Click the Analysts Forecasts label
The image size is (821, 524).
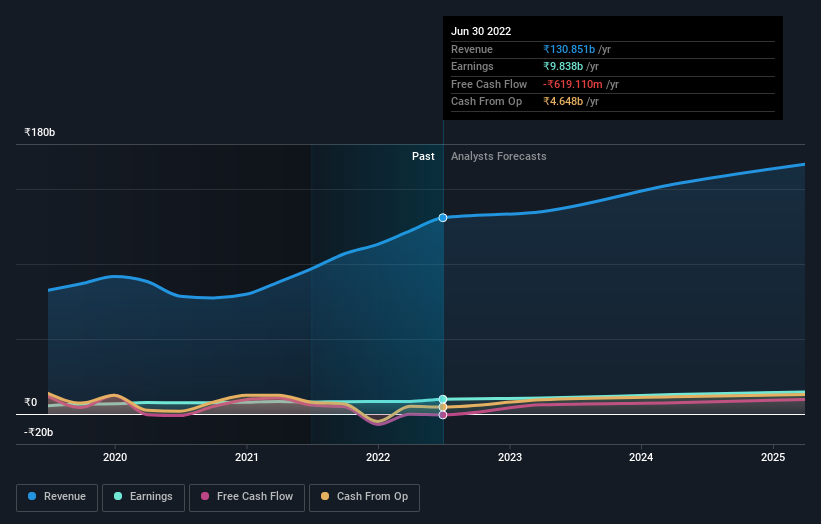coord(498,157)
